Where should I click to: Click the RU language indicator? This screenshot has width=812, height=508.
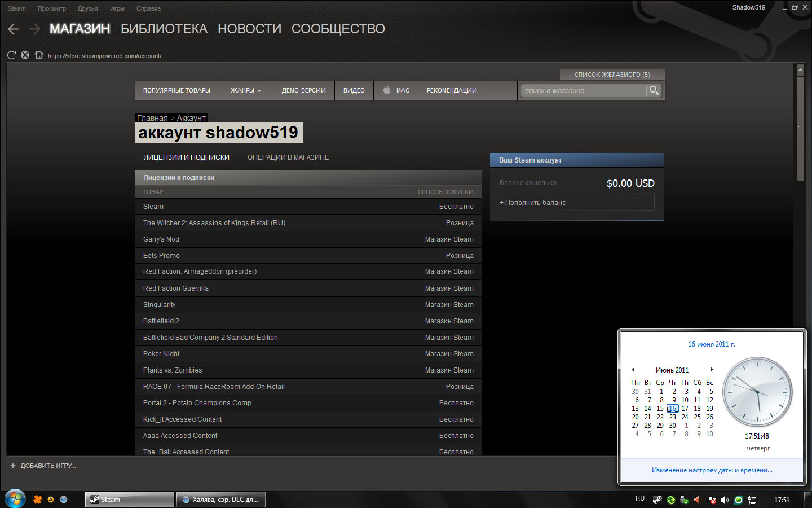pos(640,498)
